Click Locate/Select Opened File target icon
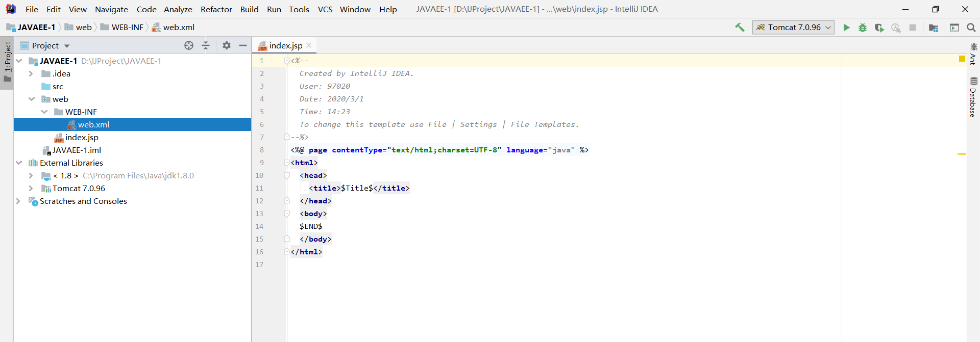Image resolution: width=980 pixels, height=342 pixels. [x=189, y=45]
